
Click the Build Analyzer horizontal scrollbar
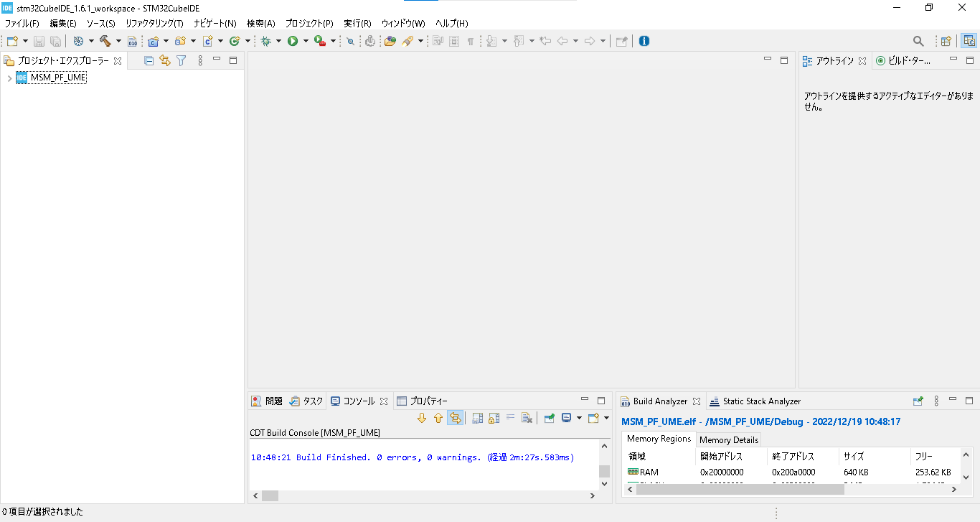[740, 489]
